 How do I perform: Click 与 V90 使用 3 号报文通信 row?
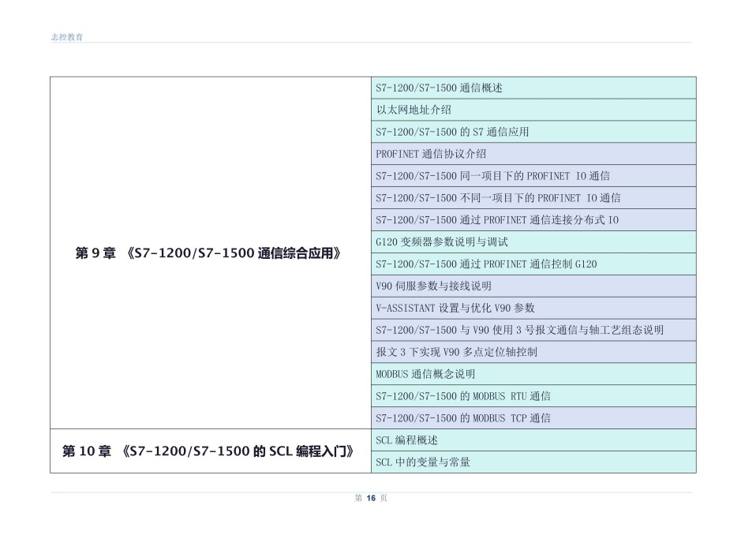[533, 330]
